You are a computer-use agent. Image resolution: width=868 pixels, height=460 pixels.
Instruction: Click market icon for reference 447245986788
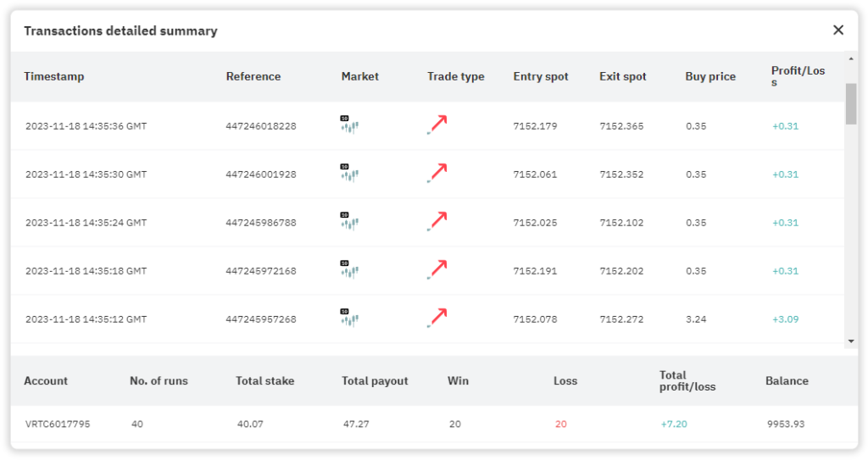(x=348, y=222)
